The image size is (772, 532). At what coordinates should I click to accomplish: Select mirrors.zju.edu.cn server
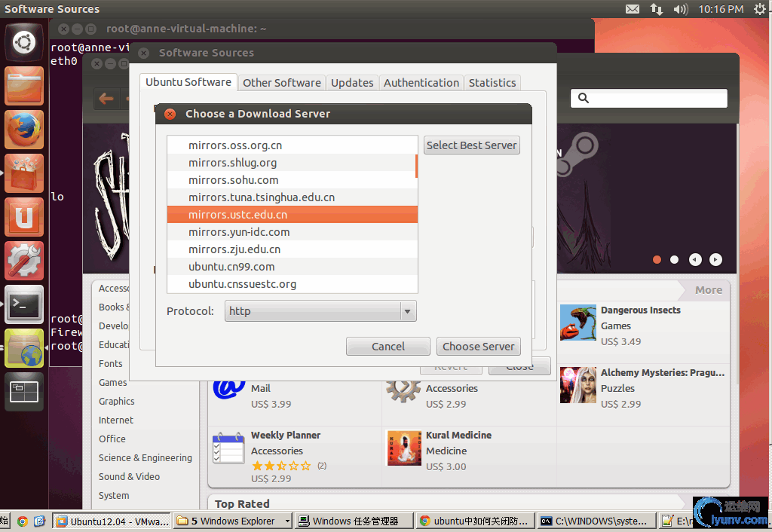pos(293,249)
